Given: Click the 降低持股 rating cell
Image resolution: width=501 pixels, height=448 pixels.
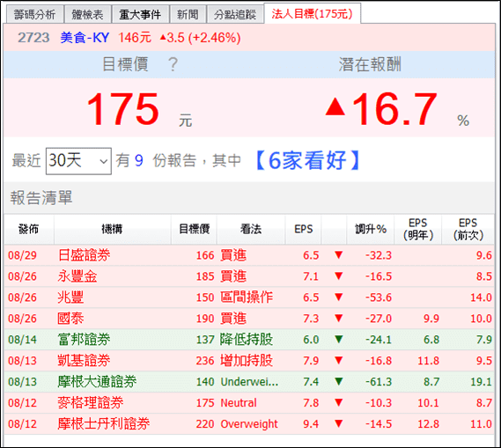Looking at the screenshot, I should pos(247,340).
